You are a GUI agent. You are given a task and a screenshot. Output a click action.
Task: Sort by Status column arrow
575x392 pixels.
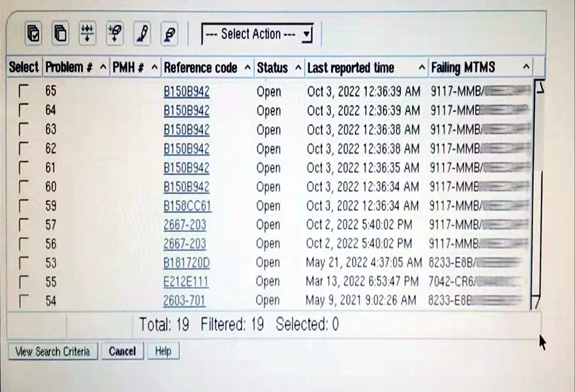tap(298, 68)
